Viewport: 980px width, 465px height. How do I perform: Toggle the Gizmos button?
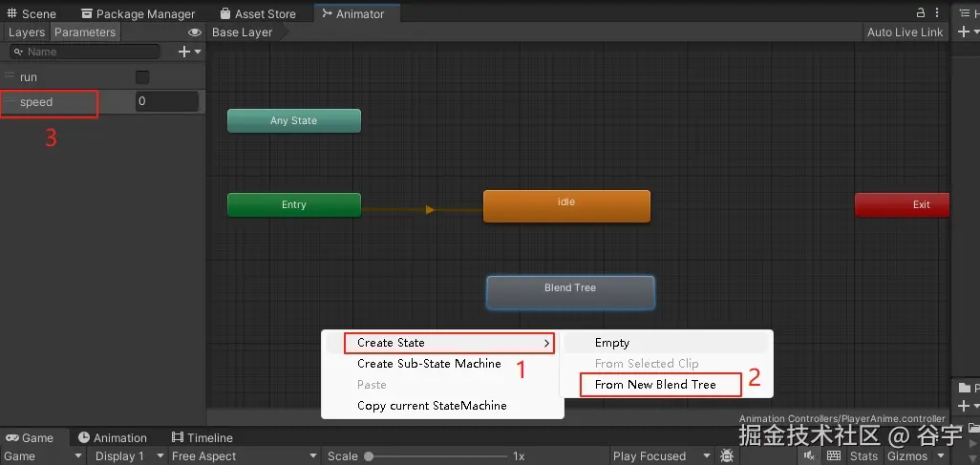907,456
